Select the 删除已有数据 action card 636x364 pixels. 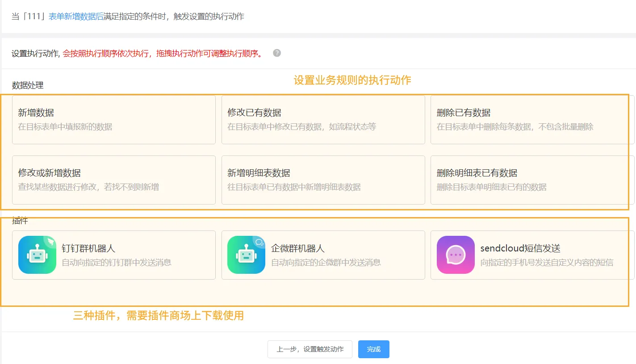point(531,120)
